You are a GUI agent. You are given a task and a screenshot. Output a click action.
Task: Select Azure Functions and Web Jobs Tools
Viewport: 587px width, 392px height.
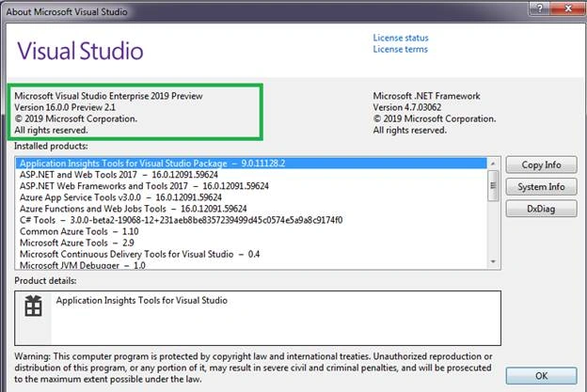(251, 209)
